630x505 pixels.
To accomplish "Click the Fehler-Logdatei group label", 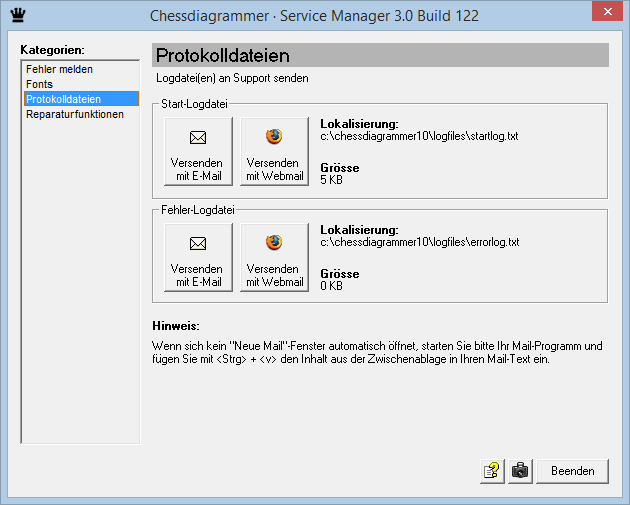I will tap(198, 210).
